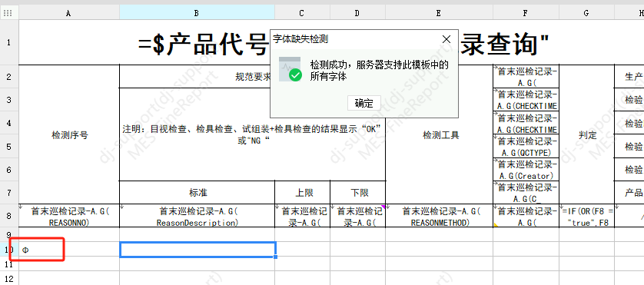This screenshot has height=285, width=644.
Task: Close the 字体缺失检测 dialog
Action: (x=446, y=39)
